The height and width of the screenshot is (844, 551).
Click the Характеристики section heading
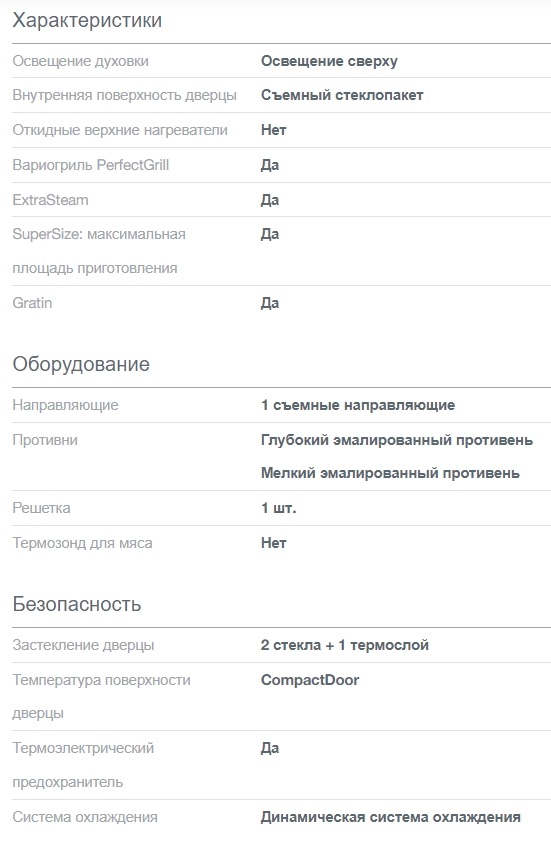tap(87, 20)
